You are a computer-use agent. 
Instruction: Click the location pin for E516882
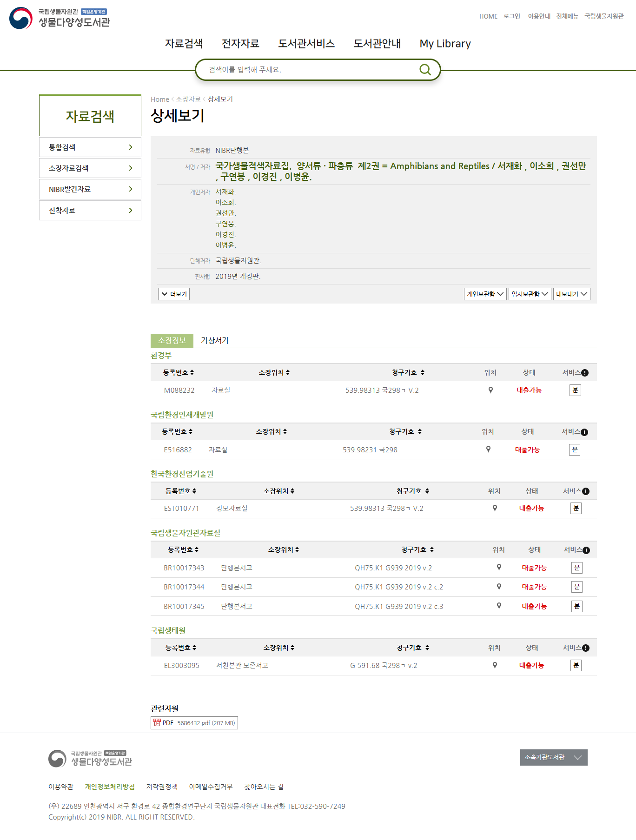tap(488, 449)
